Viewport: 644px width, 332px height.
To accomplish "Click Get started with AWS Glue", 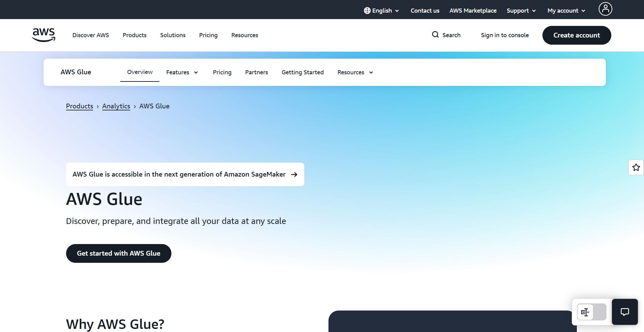I will coord(119,253).
